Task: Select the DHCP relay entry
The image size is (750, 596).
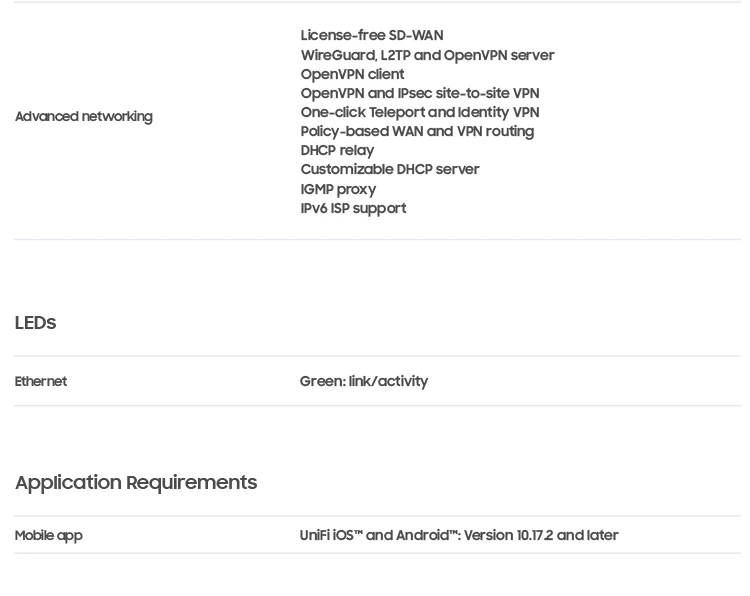Action: click(337, 150)
